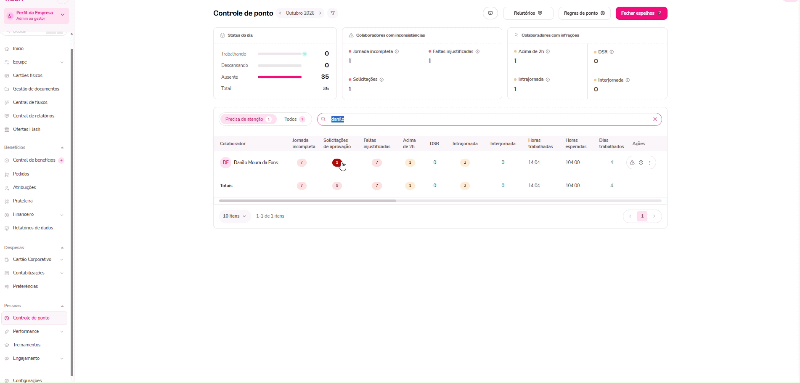Viewport: 800px width, 383px height.
Task: Open Atribuições in the sidebar
Action: coord(24,187)
